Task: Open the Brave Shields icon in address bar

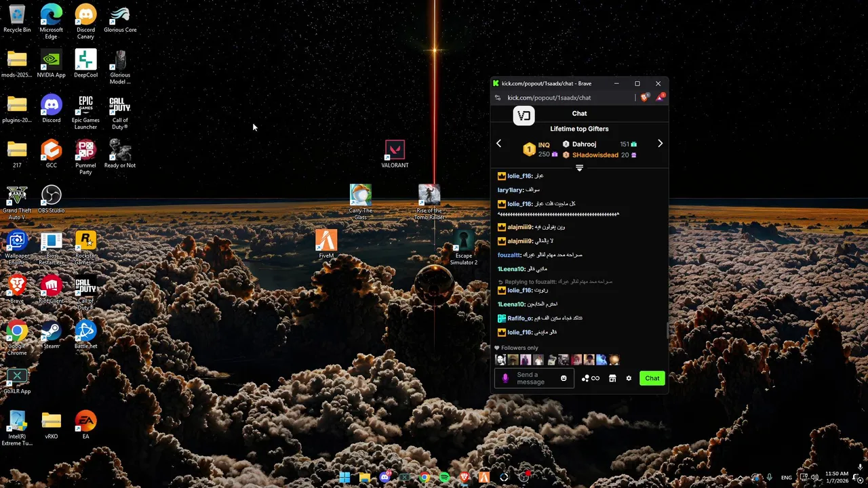Action: [x=644, y=98]
